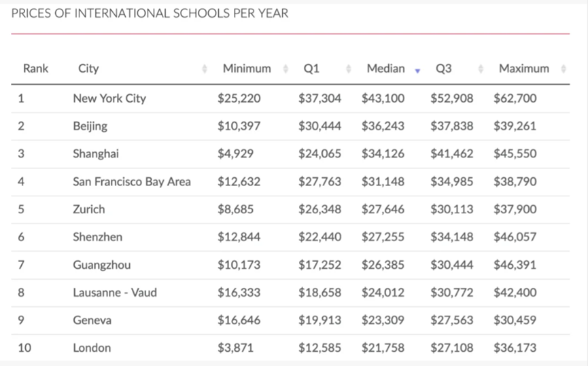Click the Minimum column sort icon
The height and width of the screenshot is (366, 588).
(x=286, y=69)
